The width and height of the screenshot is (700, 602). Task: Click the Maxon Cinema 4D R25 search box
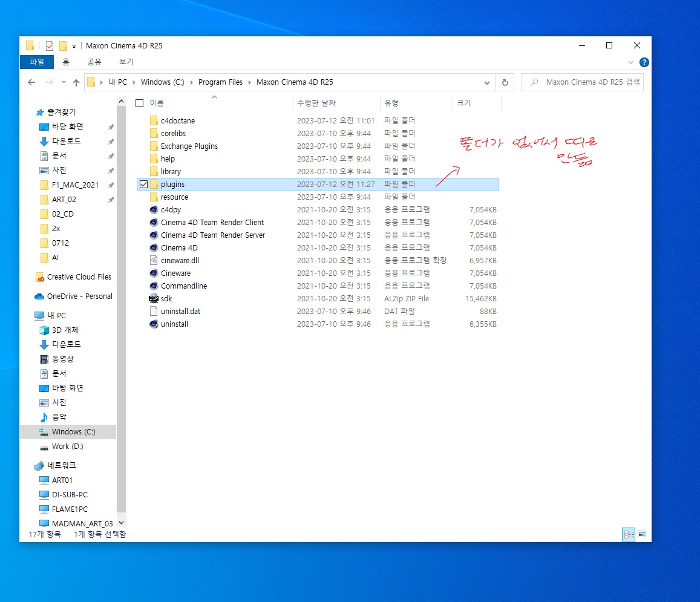[x=582, y=82]
